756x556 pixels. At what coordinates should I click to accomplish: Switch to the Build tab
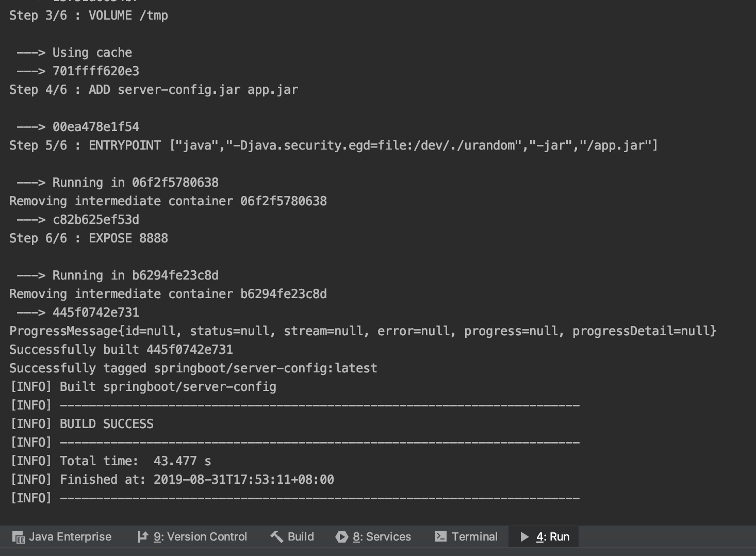pos(291,536)
